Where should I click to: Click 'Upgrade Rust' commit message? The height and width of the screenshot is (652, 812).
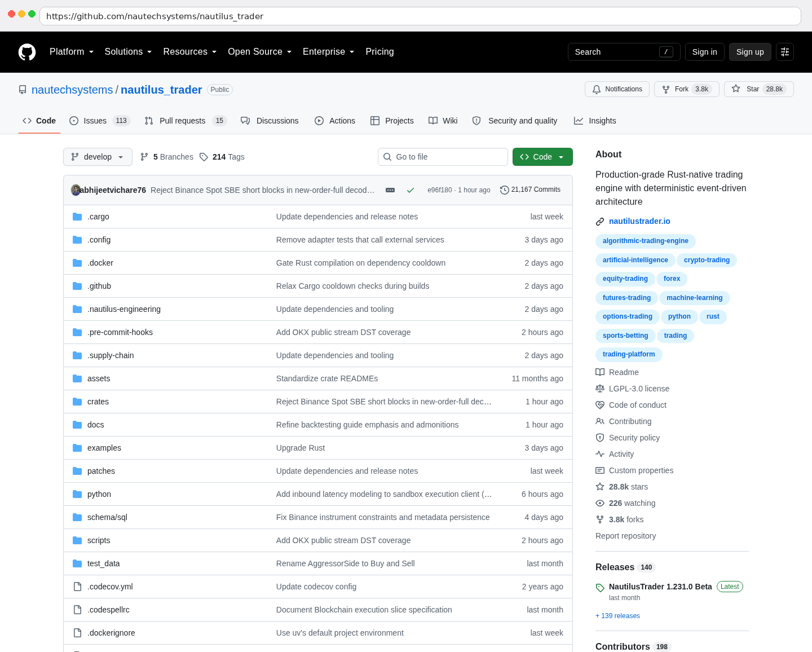click(301, 448)
